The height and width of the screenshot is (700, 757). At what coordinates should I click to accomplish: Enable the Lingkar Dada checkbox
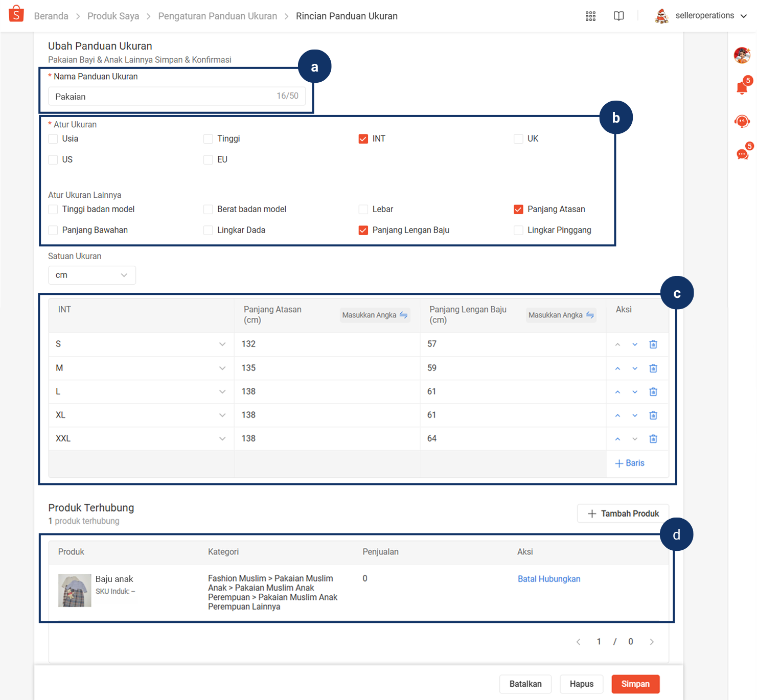pyautogui.click(x=208, y=230)
